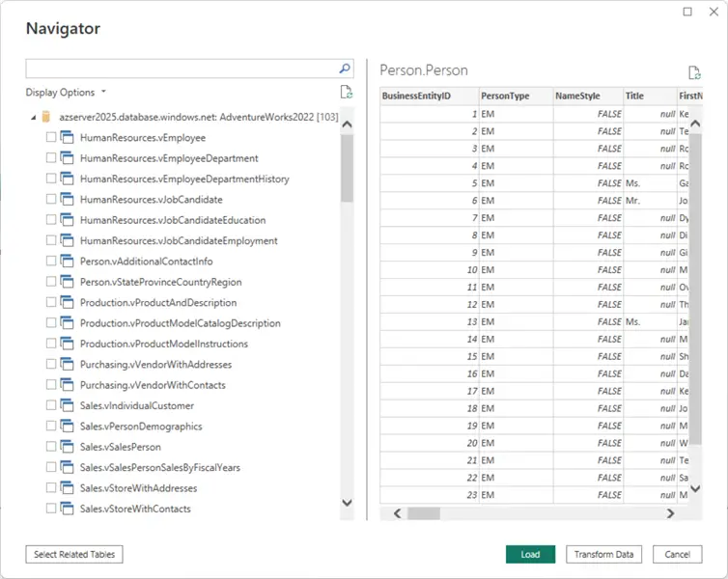Click the view icon of Production.vProductAndDescription
728x579 pixels.
click(x=67, y=302)
